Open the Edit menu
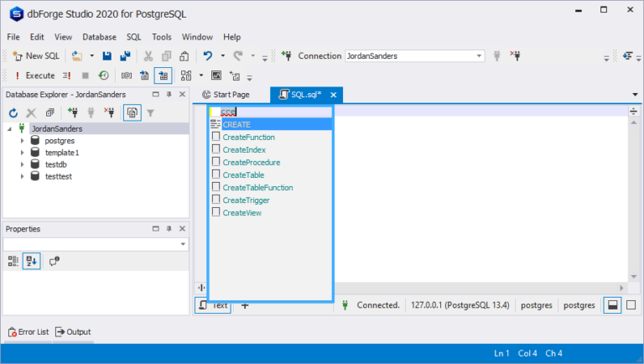Viewport: 644px width, 364px height. click(37, 37)
